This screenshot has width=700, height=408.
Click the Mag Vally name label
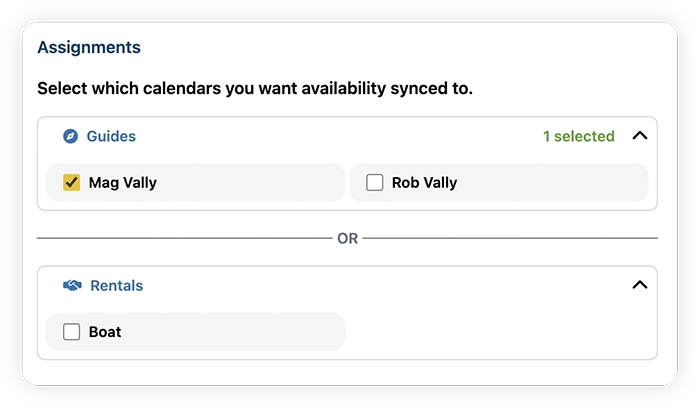click(x=122, y=183)
